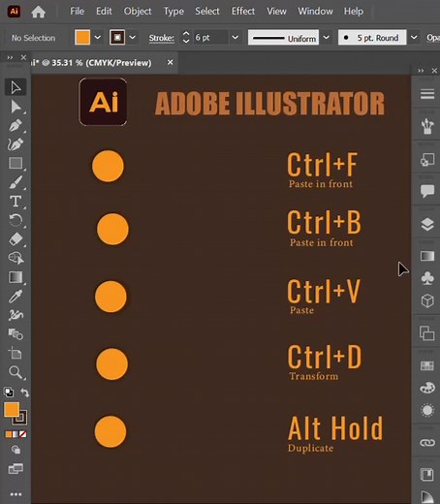Open the Select menu

pyautogui.click(x=207, y=12)
